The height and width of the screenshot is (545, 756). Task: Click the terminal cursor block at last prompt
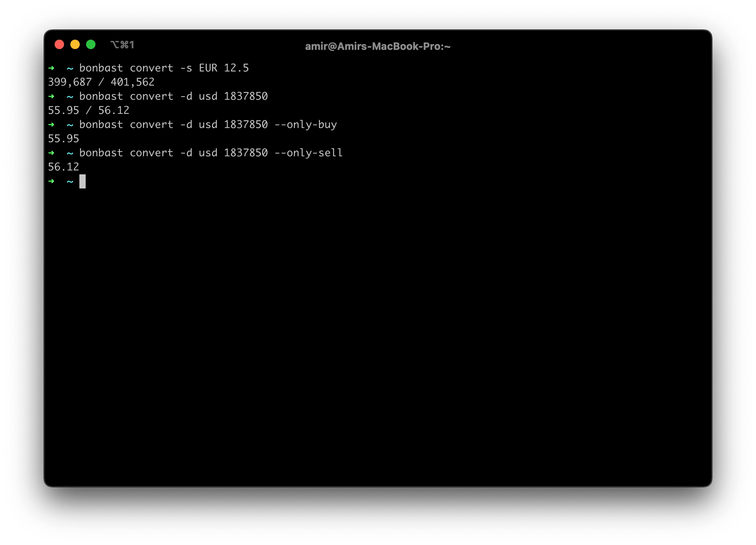pyautogui.click(x=83, y=181)
